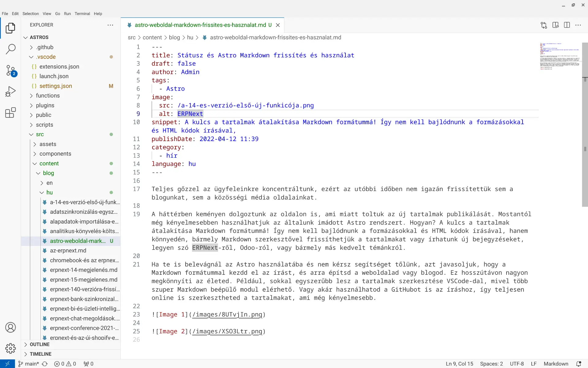Open Source Control with 2 pending changes
The image size is (588, 368).
(x=10, y=71)
